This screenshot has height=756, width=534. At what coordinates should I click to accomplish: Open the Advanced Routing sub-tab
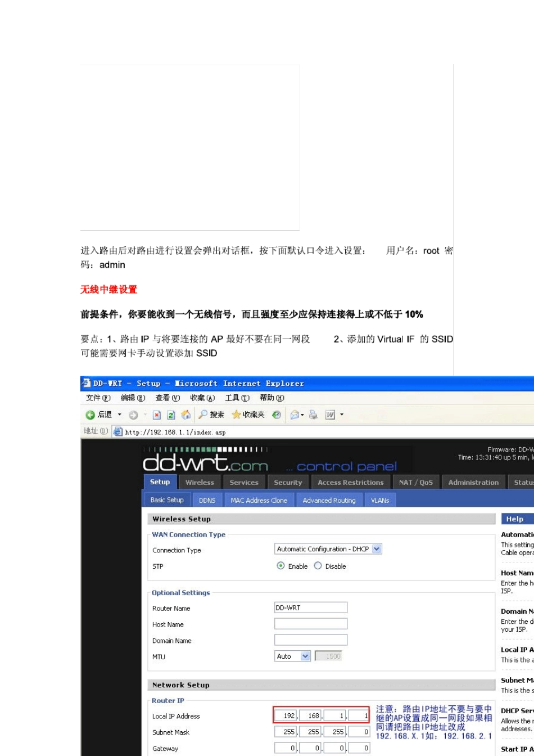pyautogui.click(x=329, y=501)
